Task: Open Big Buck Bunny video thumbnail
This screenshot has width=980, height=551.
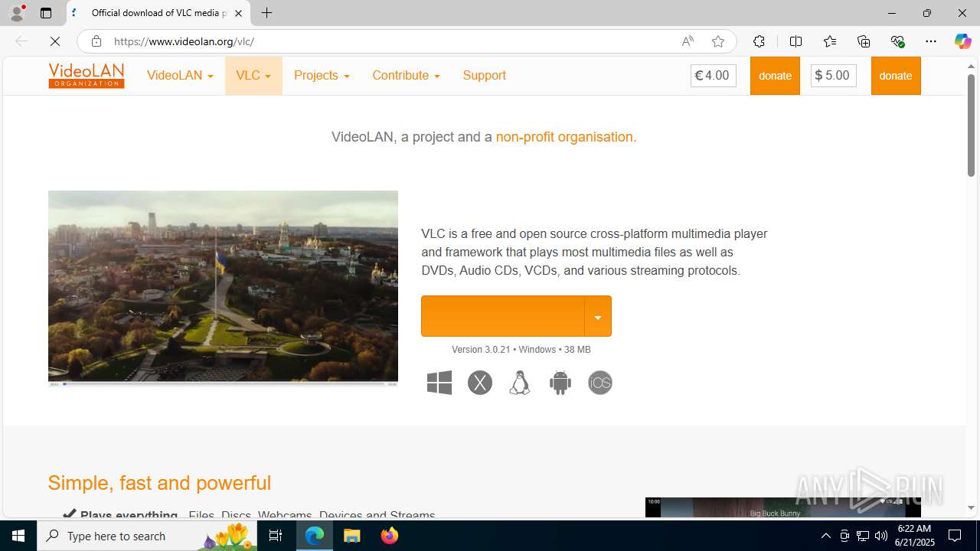Action: click(x=782, y=507)
